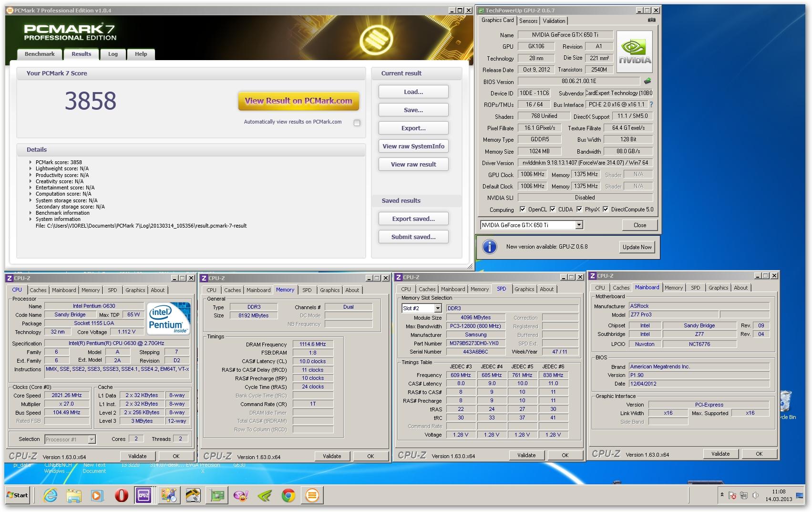The image size is (812, 512).
Task: Switch to PCMark 7 orange taskbar icon
Action: pyautogui.click(x=312, y=495)
